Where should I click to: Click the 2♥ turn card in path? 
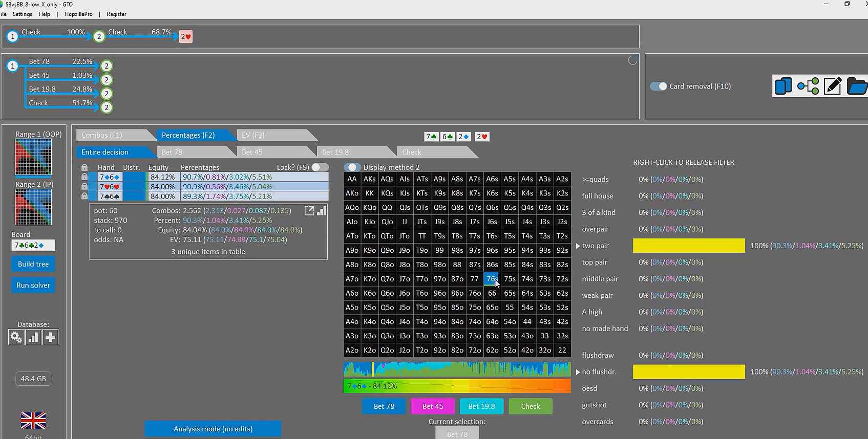coord(186,36)
